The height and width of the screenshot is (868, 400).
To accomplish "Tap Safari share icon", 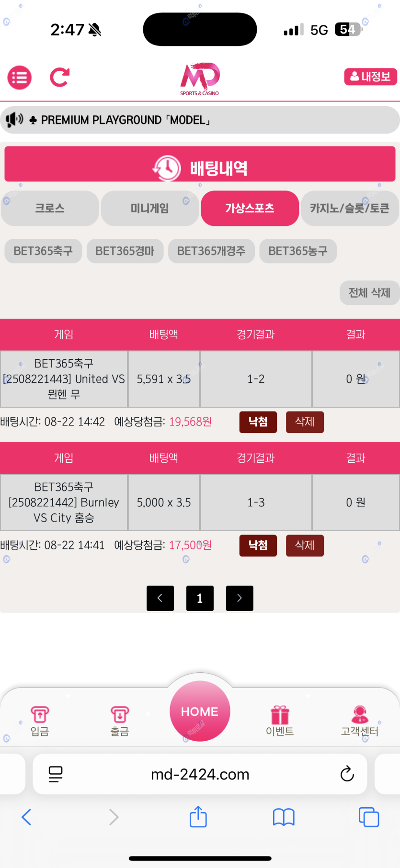I will click(198, 817).
